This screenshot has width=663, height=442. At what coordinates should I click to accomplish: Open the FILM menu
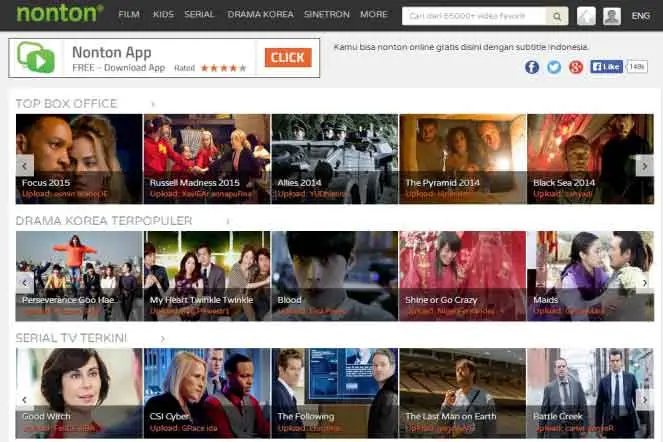[129, 14]
